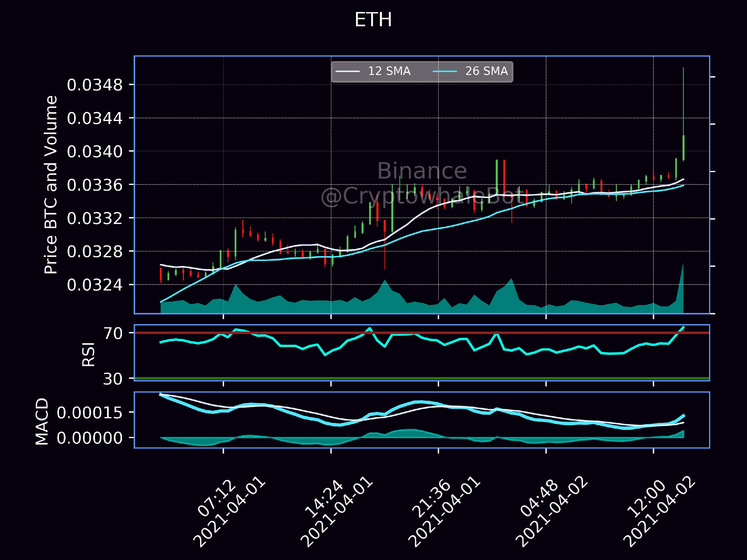Viewport: 747px width, 560px height.
Task: Click the cyan 26 SMA legend line swatch
Action: 445,71
